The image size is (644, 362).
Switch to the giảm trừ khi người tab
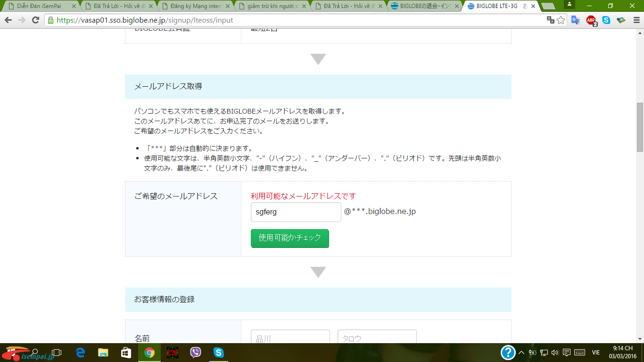click(x=273, y=6)
